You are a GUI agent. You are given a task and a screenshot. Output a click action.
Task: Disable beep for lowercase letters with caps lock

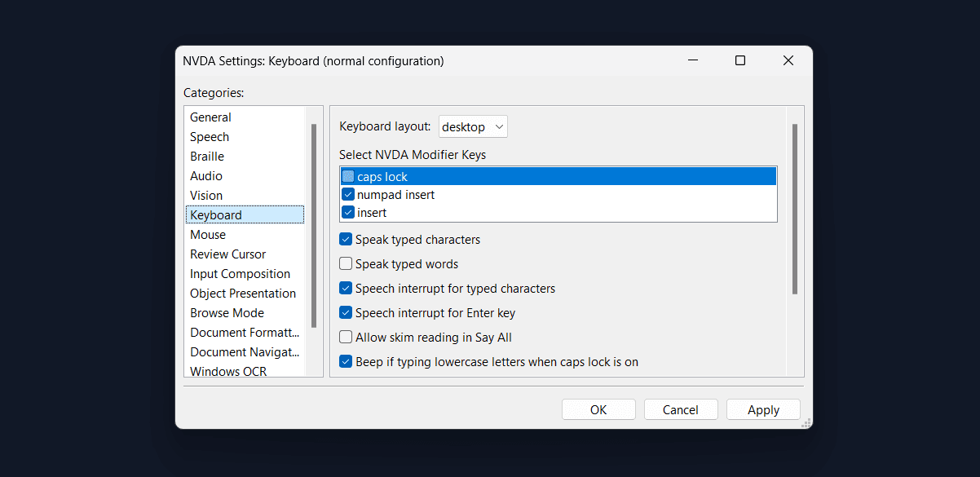pos(345,361)
